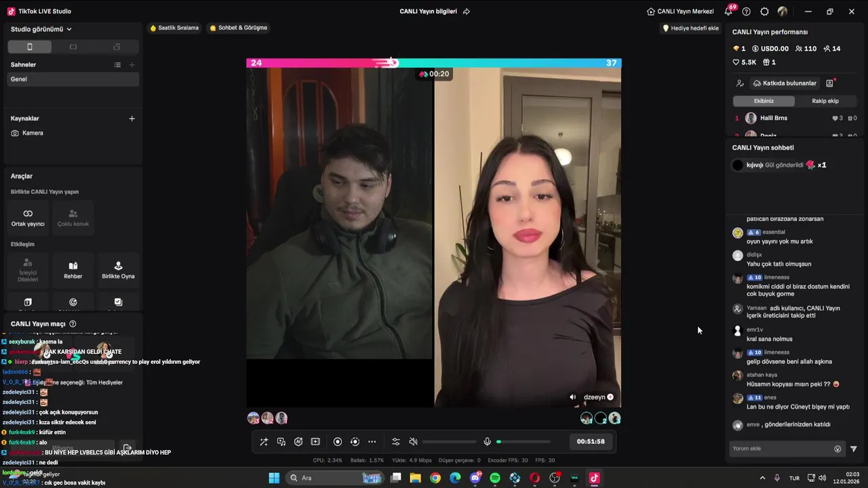868x488 pixels.
Task: Select the Kamera source
Action: 73,134
